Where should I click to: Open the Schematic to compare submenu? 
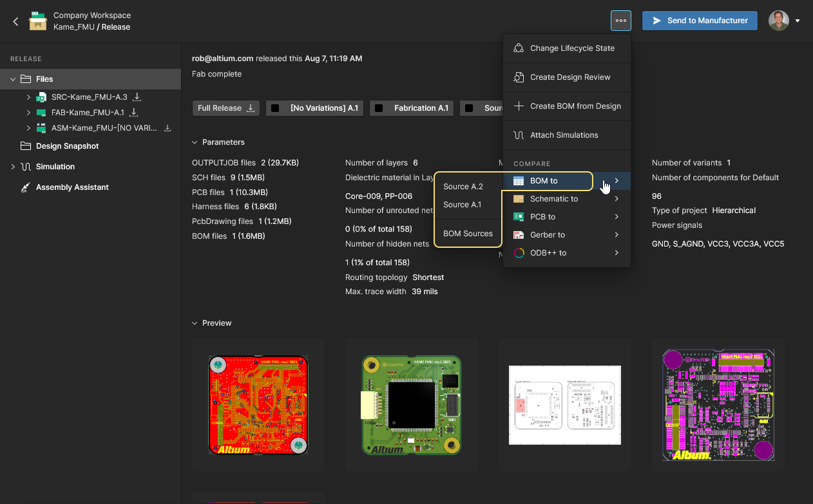tap(566, 199)
